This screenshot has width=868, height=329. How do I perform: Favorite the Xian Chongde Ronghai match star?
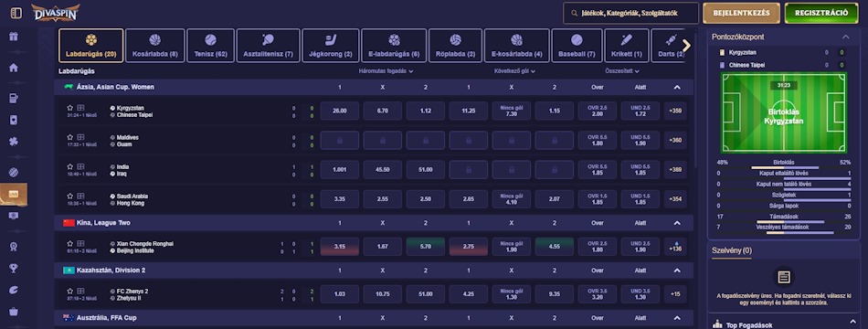coord(70,243)
